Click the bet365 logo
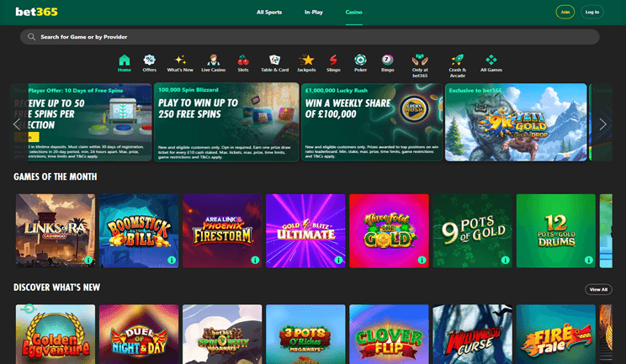Screen dimensions: 626x364 (x=36, y=12)
